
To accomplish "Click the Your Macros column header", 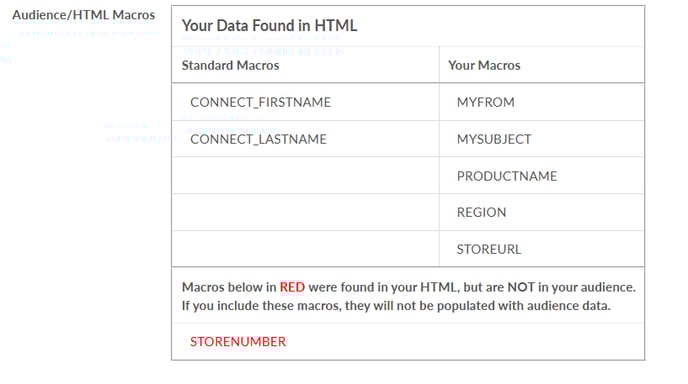I will [x=484, y=65].
